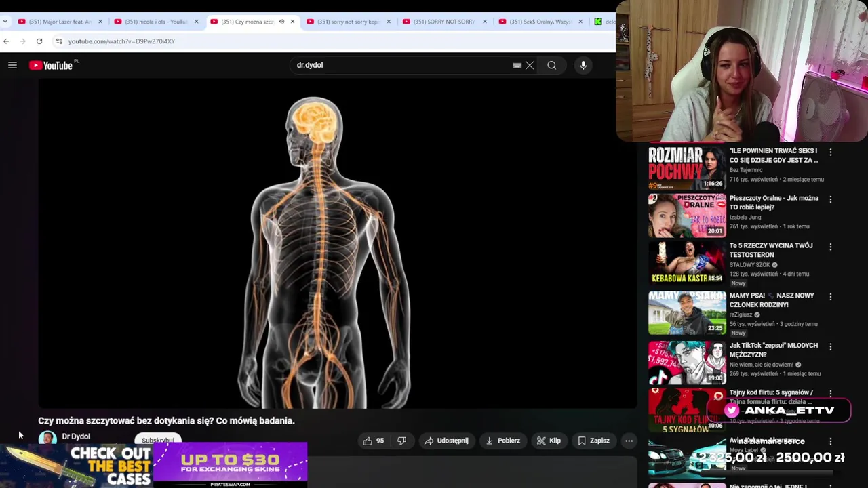Open title 'MAMY PSA! NASZ NOWY CZŁONEK RODZINY'
This screenshot has width=868, height=488.
point(772,300)
